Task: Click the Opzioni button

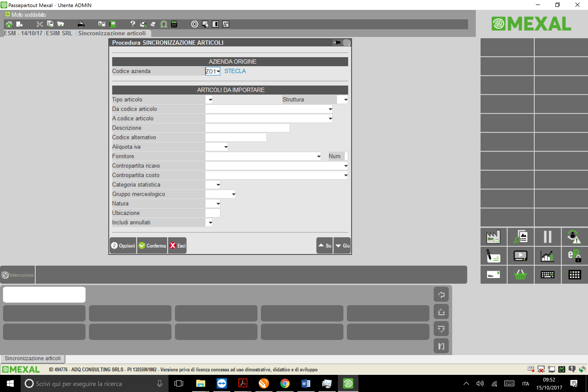Action: point(123,245)
